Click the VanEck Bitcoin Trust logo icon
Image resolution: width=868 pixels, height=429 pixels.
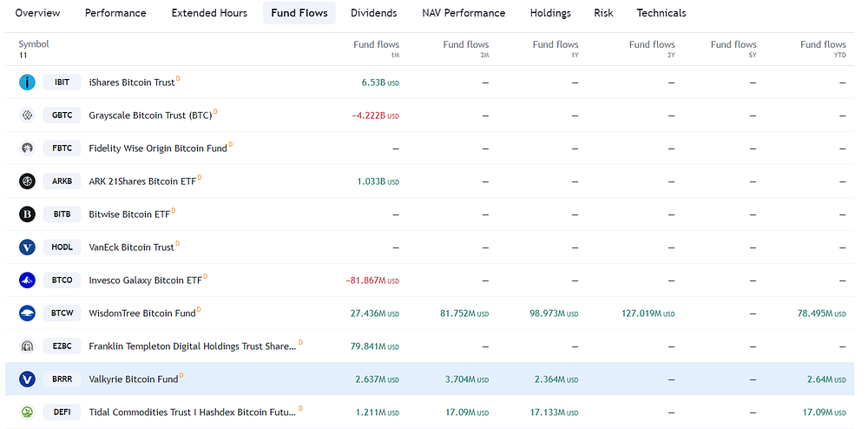(x=27, y=247)
